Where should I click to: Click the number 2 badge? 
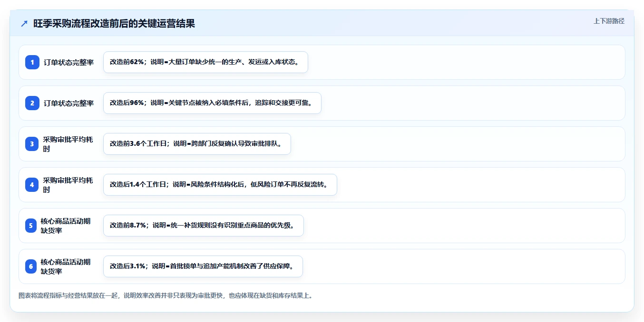tap(32, 103)
